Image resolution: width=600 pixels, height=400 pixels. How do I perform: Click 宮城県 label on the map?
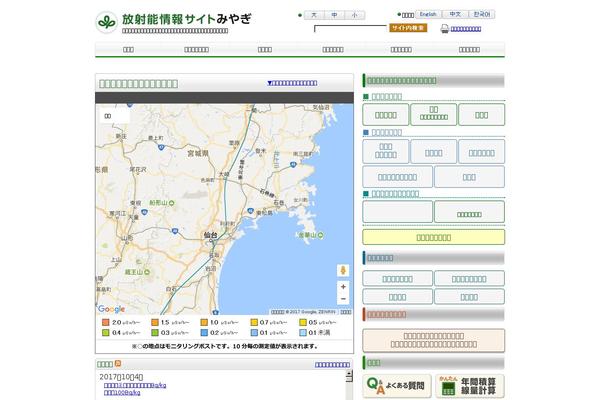[198, 153]
